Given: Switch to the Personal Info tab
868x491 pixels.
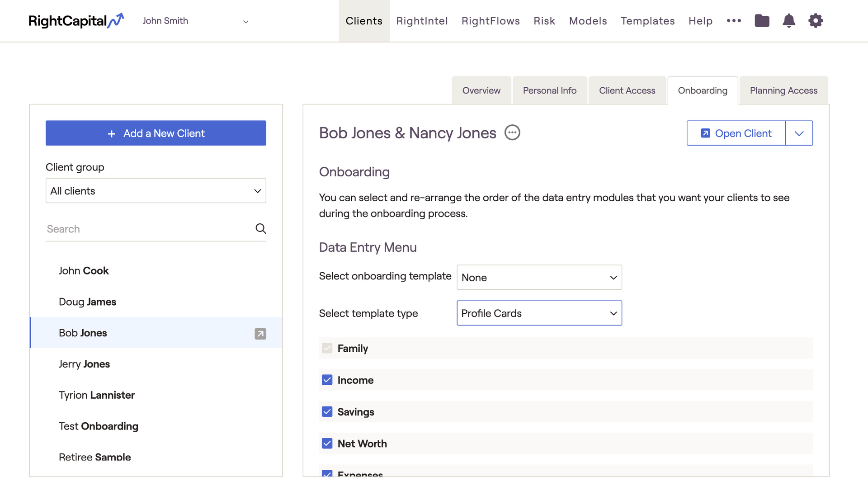Looking at the screenshot, I should pyautogui.click(x=549, y=90).
